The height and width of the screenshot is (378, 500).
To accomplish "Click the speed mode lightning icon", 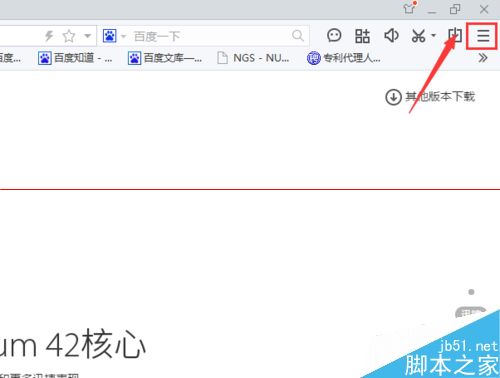I will point(49,36).
